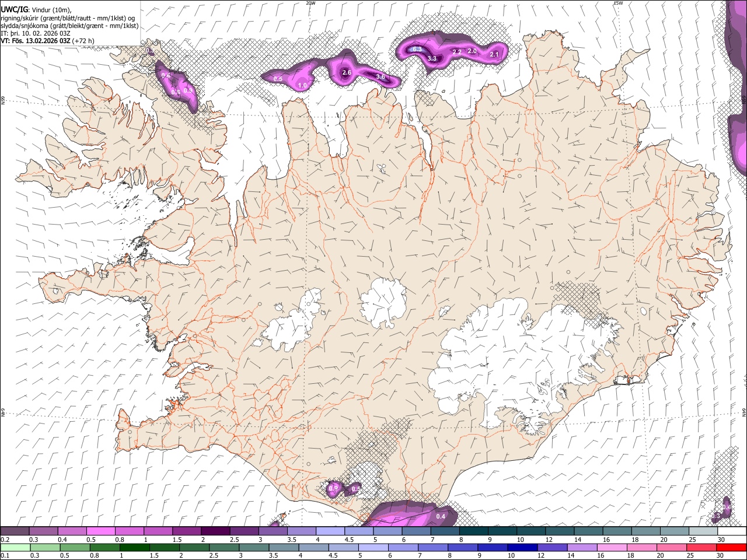Viewport: 747px width, 560px height.
Task: Click the 2.1 precipitation value label
Action: click(494, 54)
